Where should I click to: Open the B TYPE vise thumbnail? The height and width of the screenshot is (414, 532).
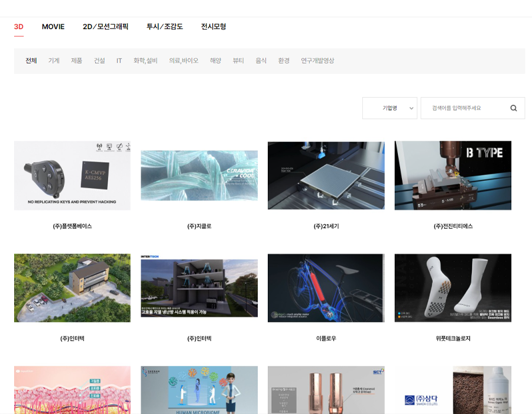coord(453,176)
